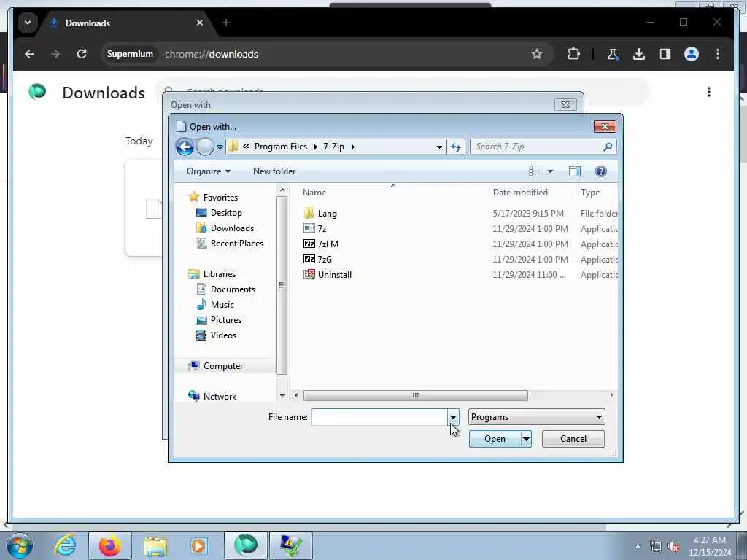This screenshot has height=560, width=747.
Task: Open the Programs file type dropdown
Action: click(x=536, y=417)
